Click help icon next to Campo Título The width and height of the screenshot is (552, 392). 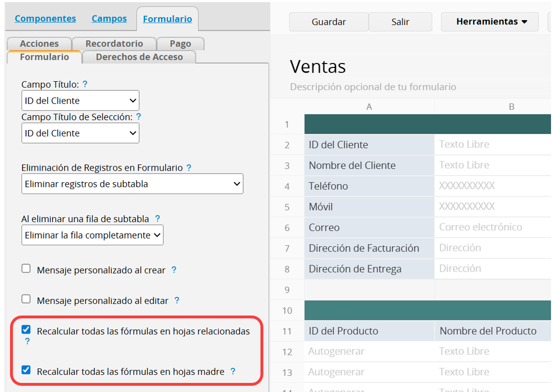click(85, 84)
